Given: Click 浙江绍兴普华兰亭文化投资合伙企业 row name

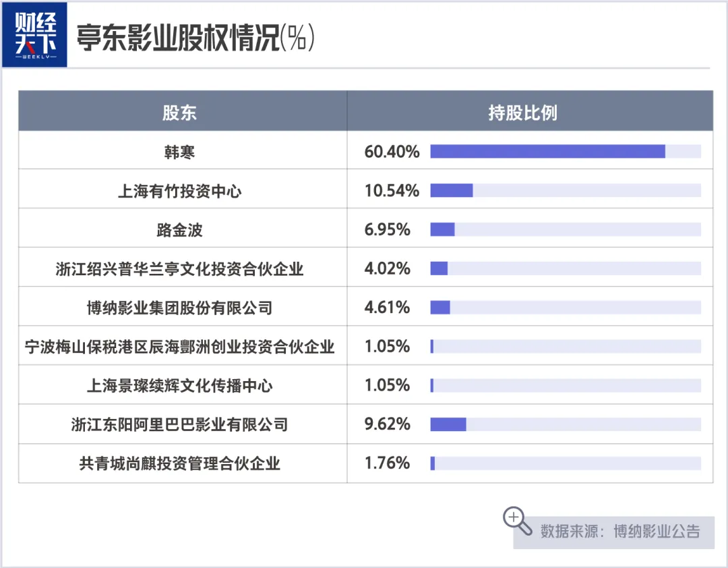Looking at the screenshot, I should coord(179,269).
